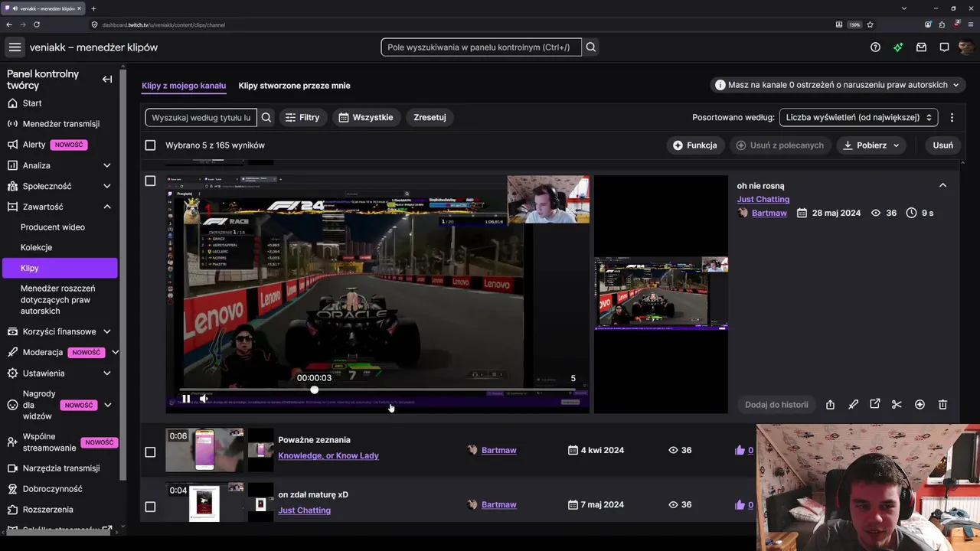Open the Knowledge, or Know Lady link
Screen dimensions: 980x551
(x=328, y=456)
